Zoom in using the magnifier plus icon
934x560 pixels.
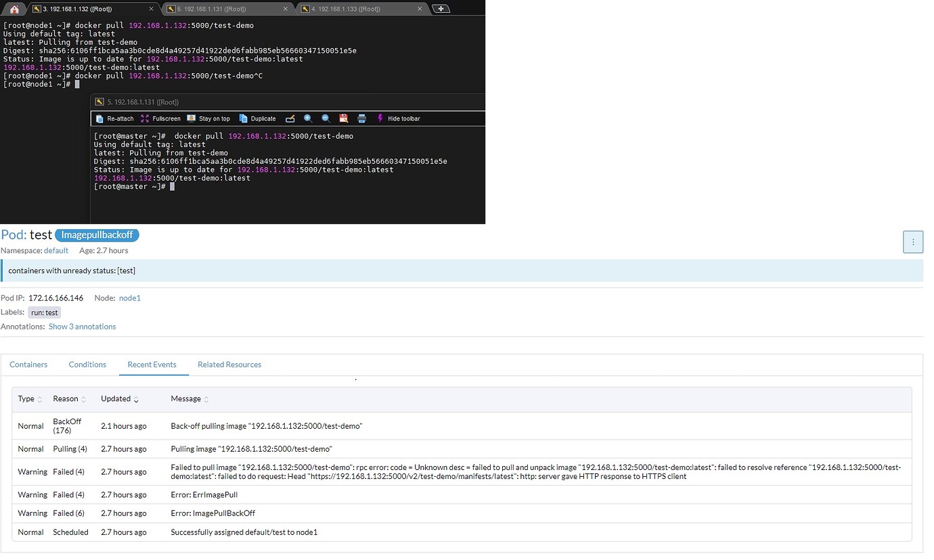click(308, 118)
